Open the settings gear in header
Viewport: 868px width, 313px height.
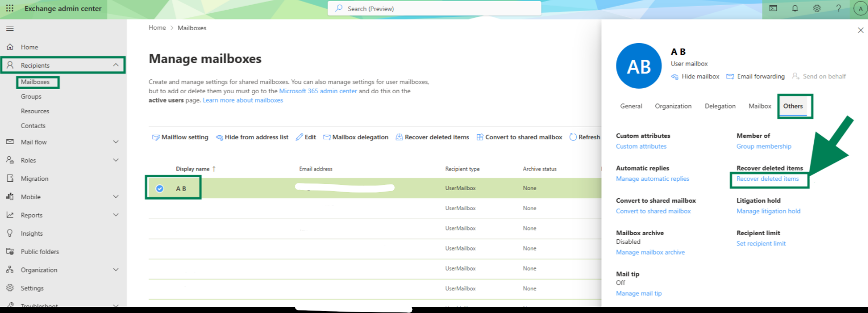pos(817,8)
